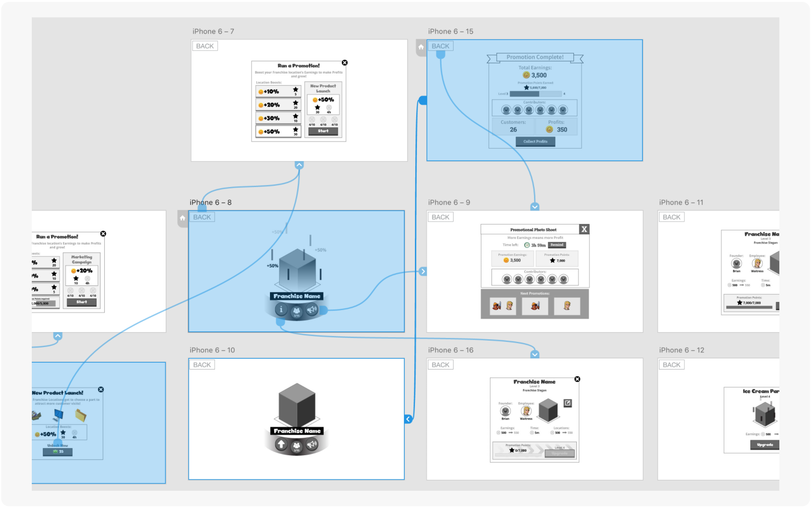Select the iPhone 6 – 15 artboard title

(x=450, y=31)
